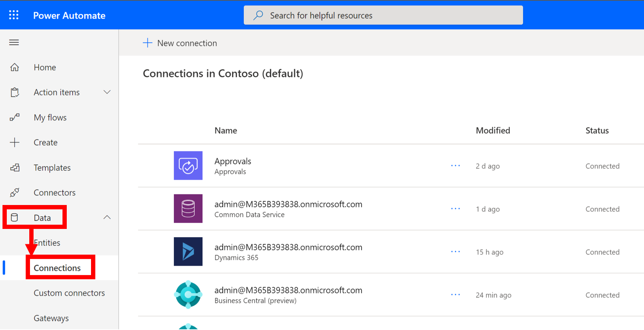644x330 pixels.
Task: Click the Home house icon
Action: pos(15,67)
